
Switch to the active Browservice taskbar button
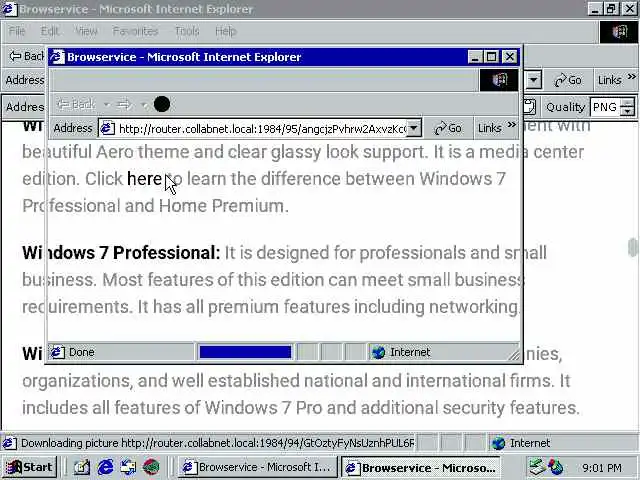(421, 467)
